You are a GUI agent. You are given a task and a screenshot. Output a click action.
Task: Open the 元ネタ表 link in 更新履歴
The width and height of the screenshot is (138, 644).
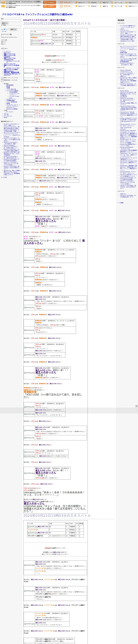(123, 102)
